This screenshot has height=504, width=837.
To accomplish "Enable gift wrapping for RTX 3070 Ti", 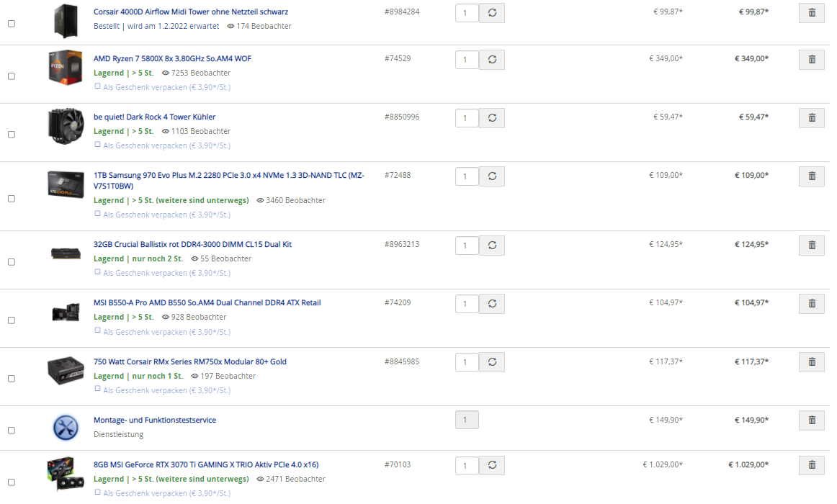I will tap(97, 492).
